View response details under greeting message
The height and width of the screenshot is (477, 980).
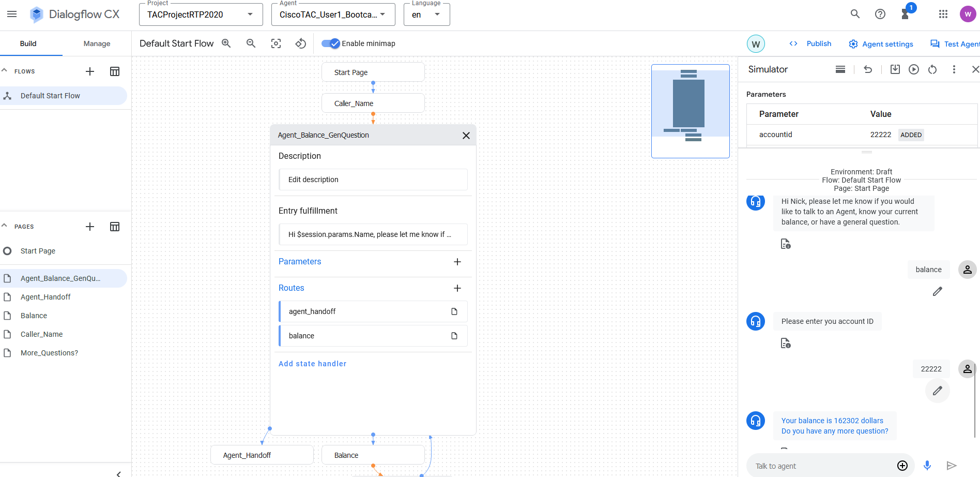tap(786, 244)
